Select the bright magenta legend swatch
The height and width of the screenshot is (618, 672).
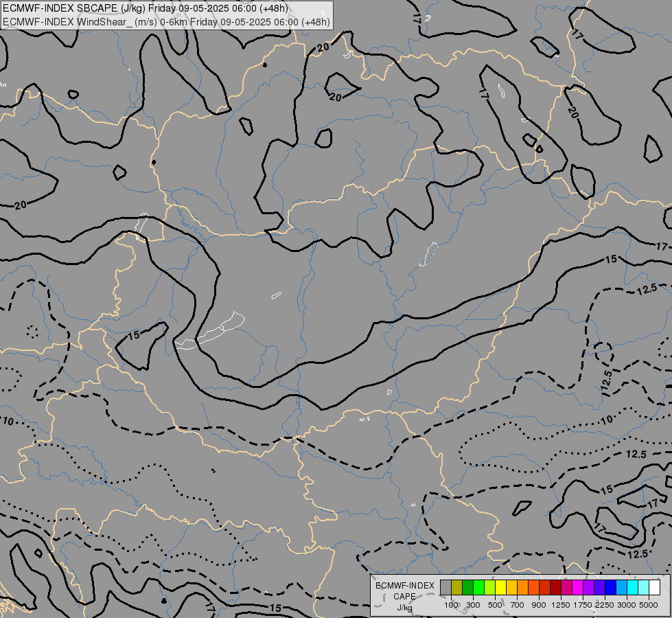578,588
